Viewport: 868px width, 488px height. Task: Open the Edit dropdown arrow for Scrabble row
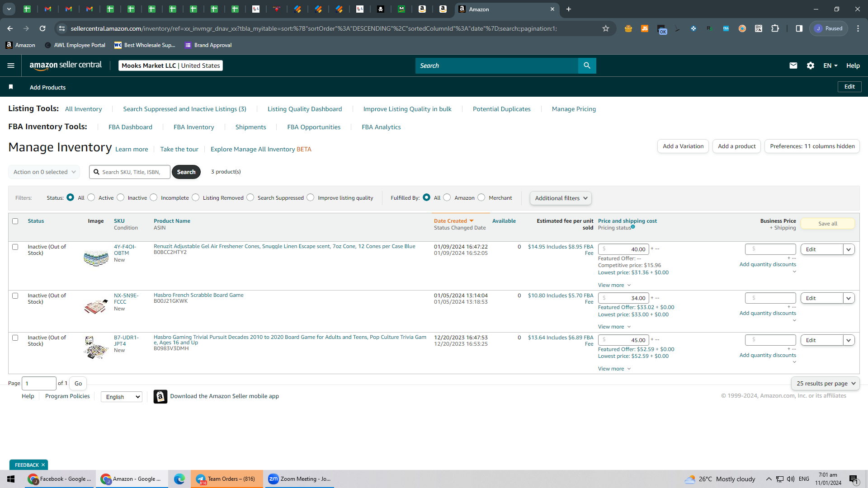pos(849,298)
